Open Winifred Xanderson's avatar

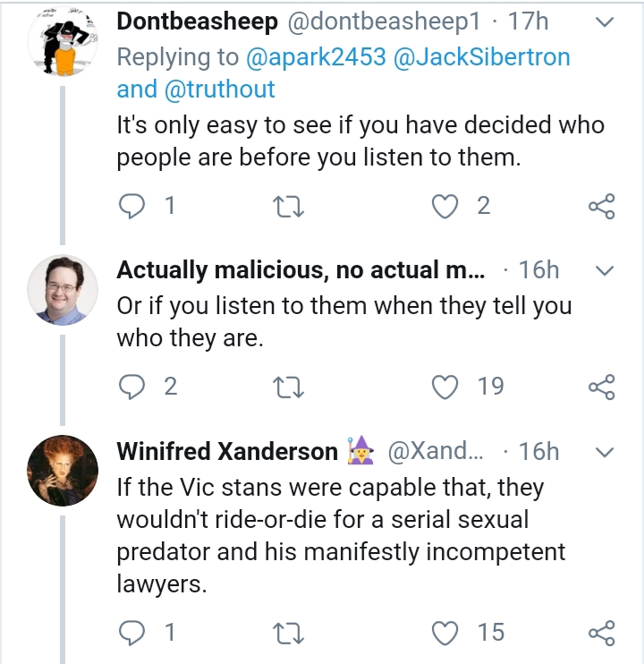pyautogui.click(x=63, y=471)
